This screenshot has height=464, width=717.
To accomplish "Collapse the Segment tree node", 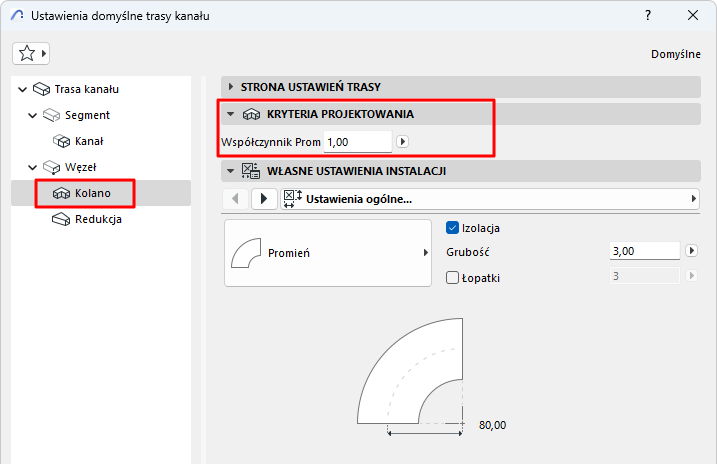I will (32, 115).
